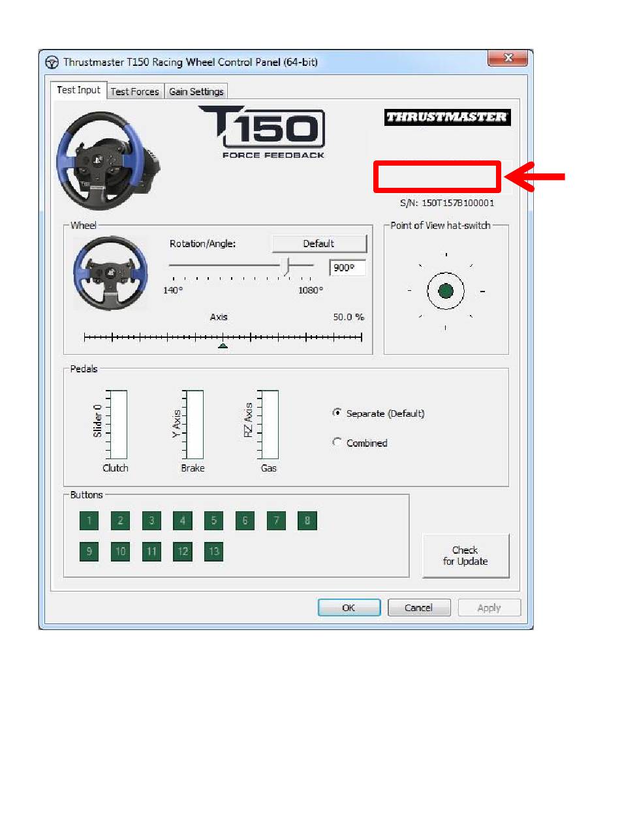Image resolution: width=620 pixels, height=840 pixels.
Task: Click the Cancel button
Action: point(418,607)
